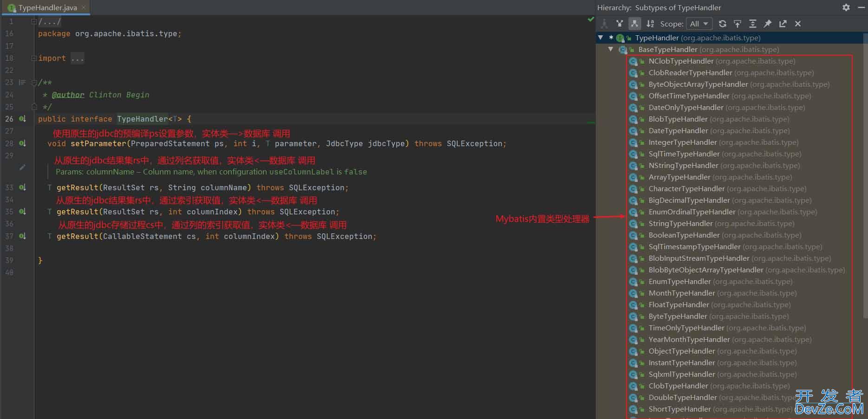868x419 pixels.
Task: Click TypeHandler interface name in code
Action: point(142,119)
